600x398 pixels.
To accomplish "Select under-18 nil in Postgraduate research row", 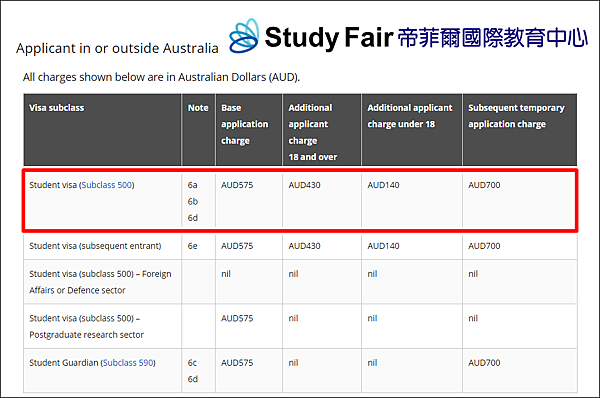I will point(372,318).
